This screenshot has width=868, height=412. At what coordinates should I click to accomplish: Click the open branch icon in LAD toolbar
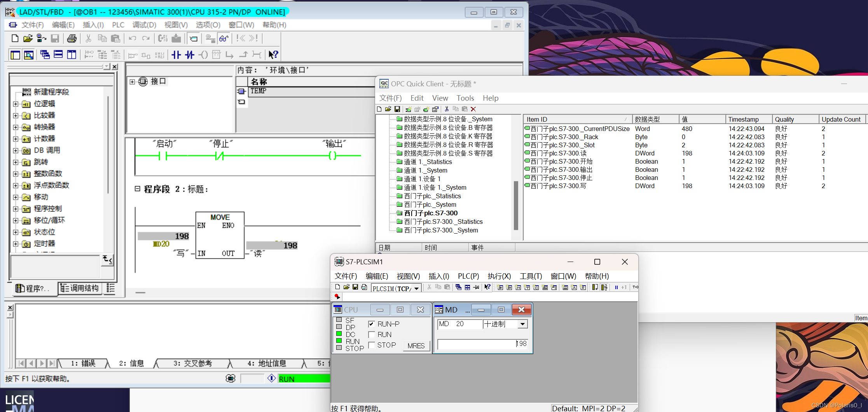(230, 55)
